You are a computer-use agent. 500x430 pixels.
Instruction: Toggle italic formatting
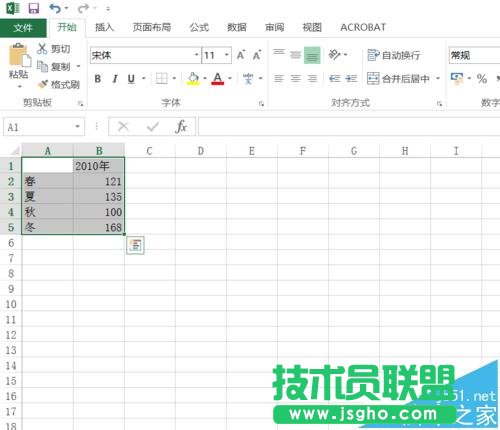(115, 79)
